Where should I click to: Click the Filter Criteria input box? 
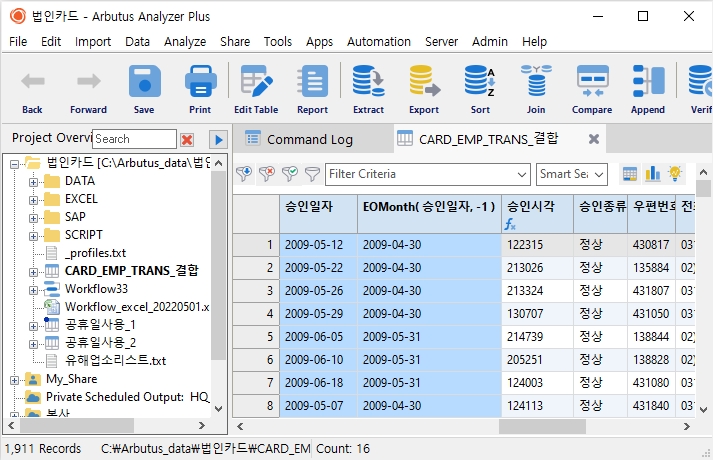pyautogui.click(x=421, y=175)
